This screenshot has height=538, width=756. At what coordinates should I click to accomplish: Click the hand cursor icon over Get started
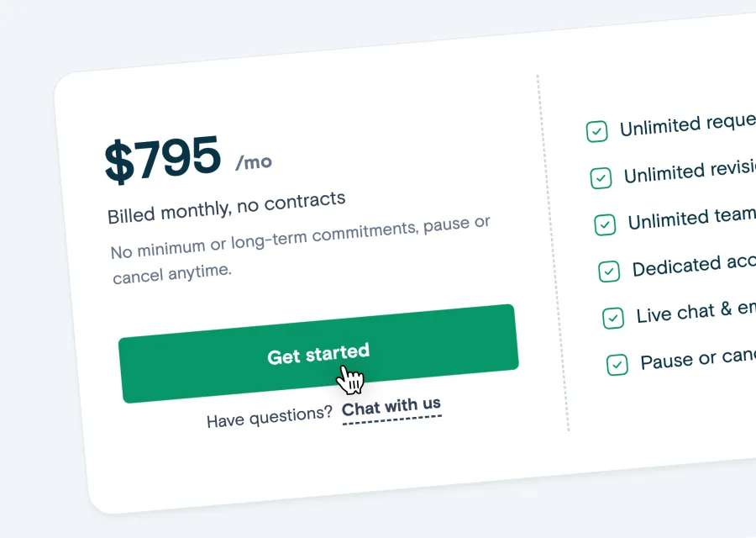pos(351,380)
